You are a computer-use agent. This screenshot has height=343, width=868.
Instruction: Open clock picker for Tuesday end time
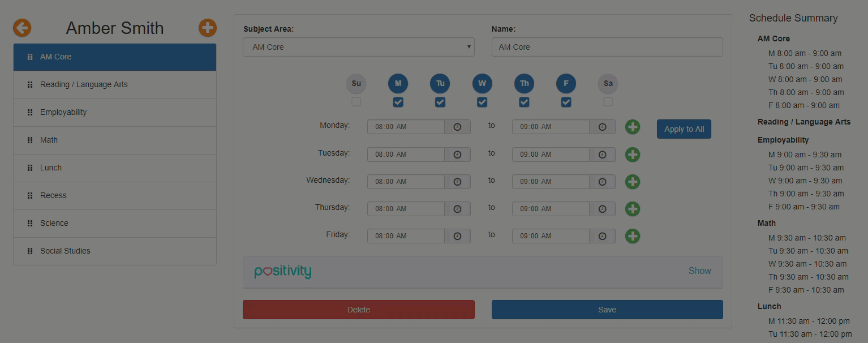(x=602, y=155)
